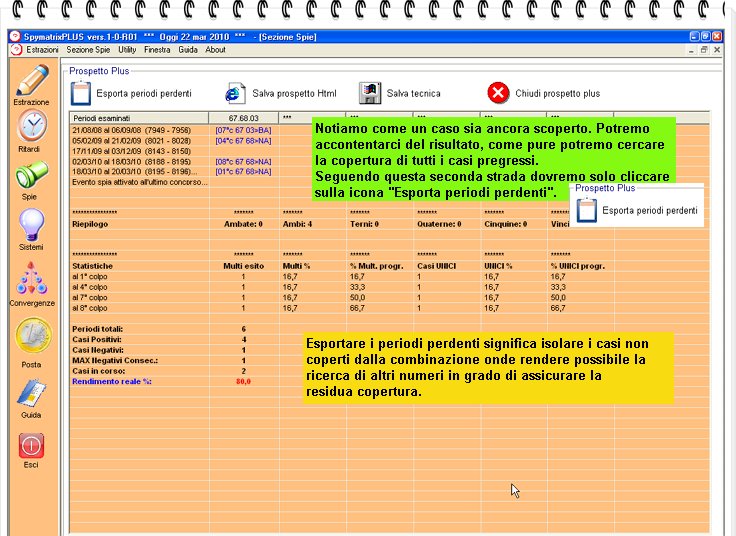Click the clipboard icon in the callout inset
The image size is (736, 536).
[587, 210]
